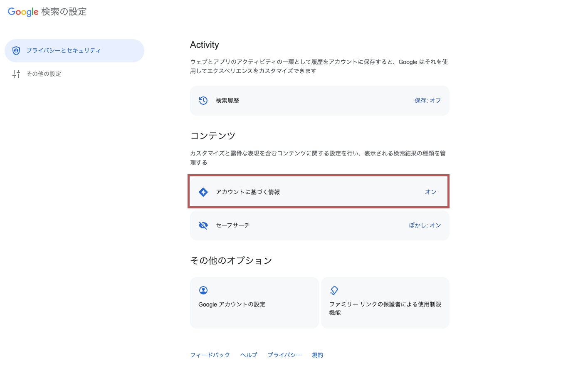Open the ヘルプ footer link
Image resolution: width=588 pixels, height=366 pixels.
[249, 355]
